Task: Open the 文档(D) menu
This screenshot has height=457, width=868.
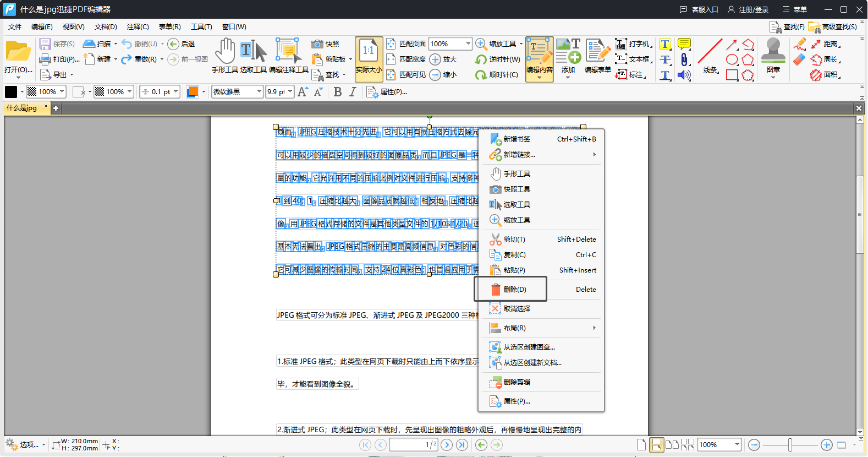Action: point(106,26)
